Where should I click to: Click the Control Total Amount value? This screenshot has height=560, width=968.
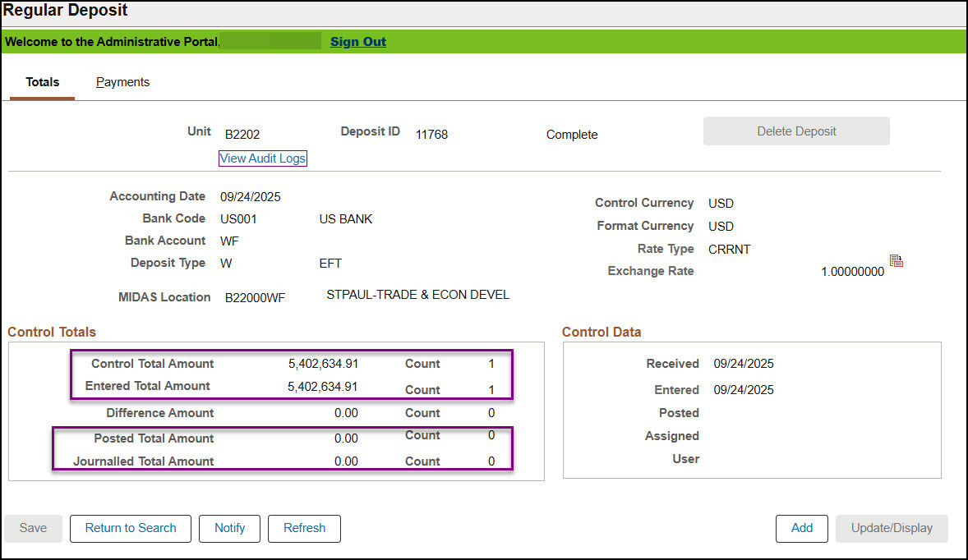[323, 364]
